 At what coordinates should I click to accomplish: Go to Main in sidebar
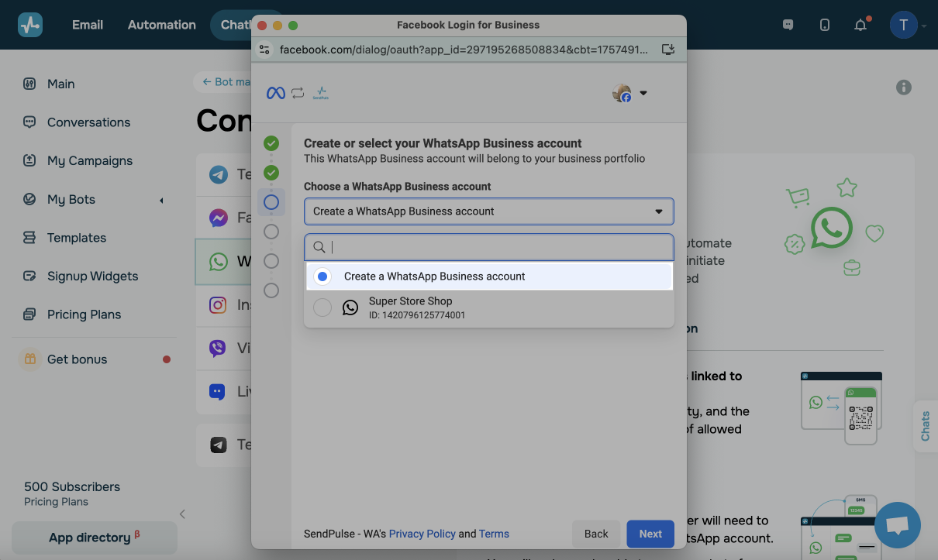pos(61,84)
